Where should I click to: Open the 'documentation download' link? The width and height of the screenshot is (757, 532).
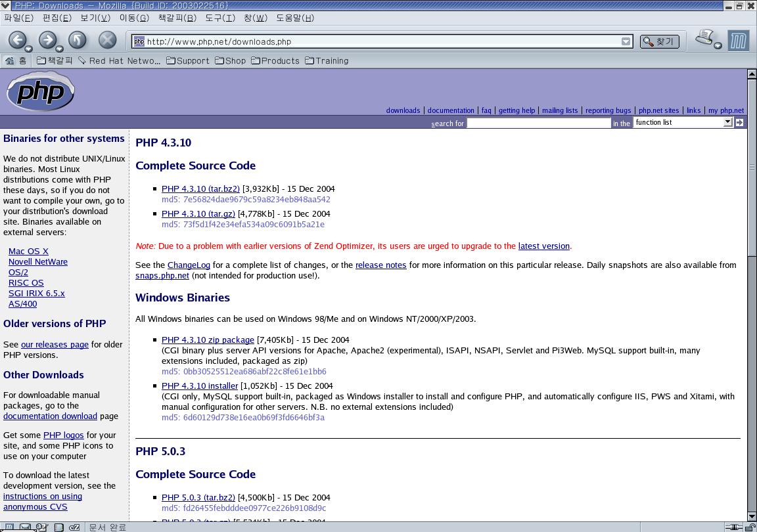point(50,416)
